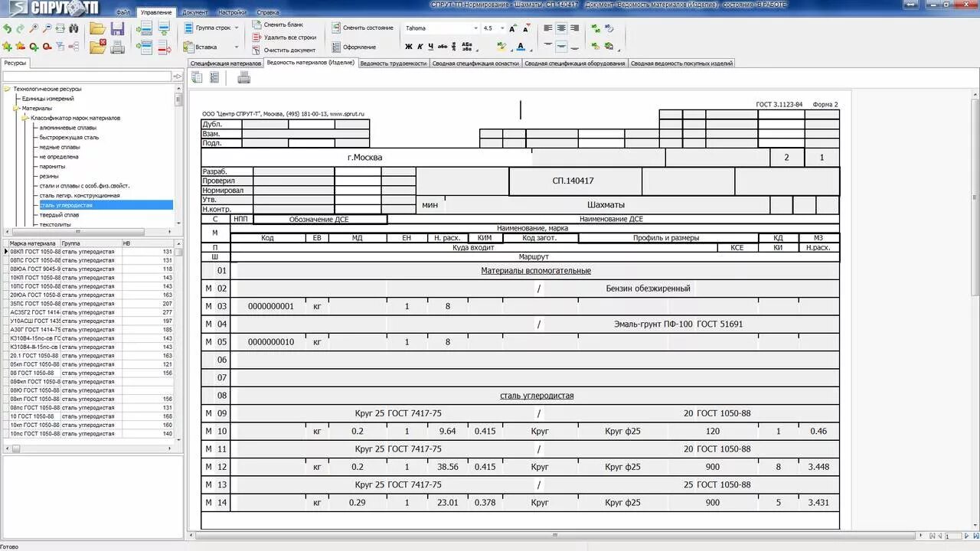Open the font color A dropdown arrow
The image size is (980, 551).
(x=531, y=50)
